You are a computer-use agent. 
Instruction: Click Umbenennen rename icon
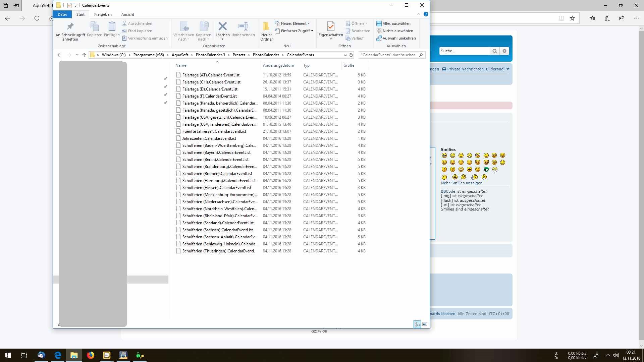coord(243,27)
